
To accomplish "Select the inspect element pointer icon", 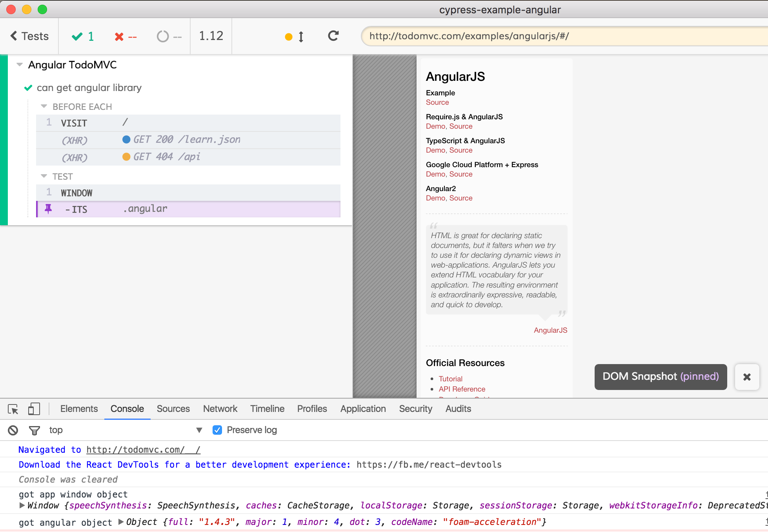I will [13, 409].
